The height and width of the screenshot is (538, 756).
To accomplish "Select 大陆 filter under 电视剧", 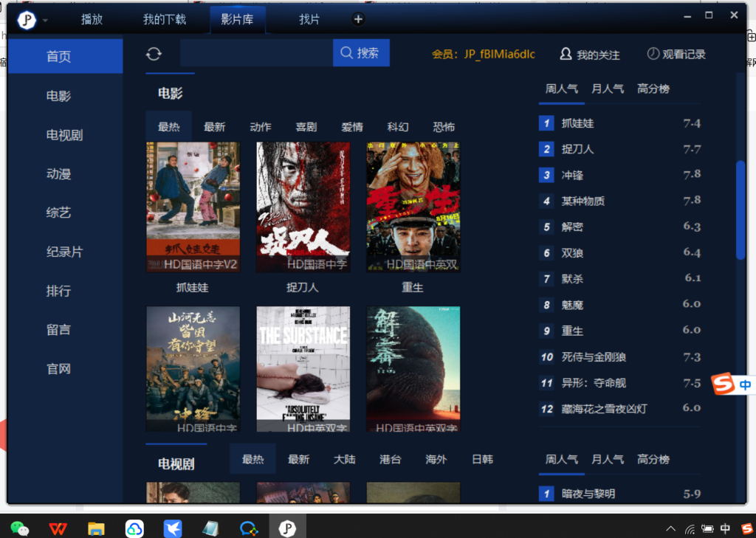I will pyautogui.click(x=344, y=460).
